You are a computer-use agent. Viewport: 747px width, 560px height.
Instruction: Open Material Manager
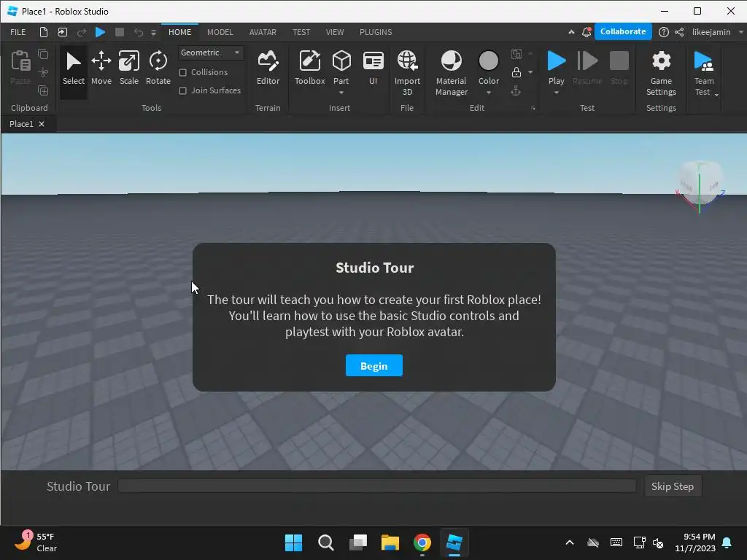[x=451, y=73]
